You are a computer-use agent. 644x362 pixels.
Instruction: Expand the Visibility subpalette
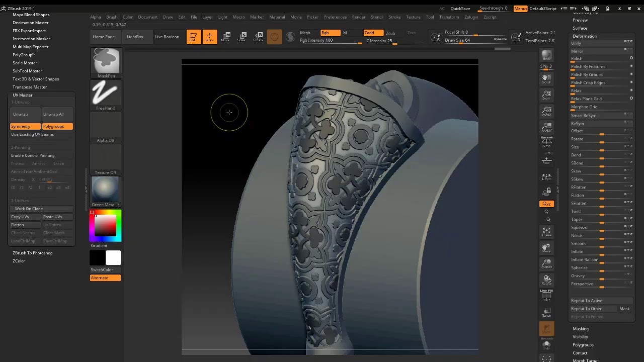[x=580, y=337]
